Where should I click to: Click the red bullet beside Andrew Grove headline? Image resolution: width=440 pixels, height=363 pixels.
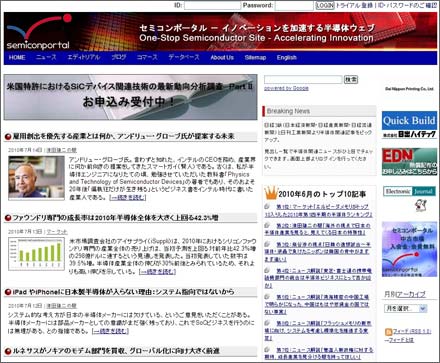[x=8, y=137]
